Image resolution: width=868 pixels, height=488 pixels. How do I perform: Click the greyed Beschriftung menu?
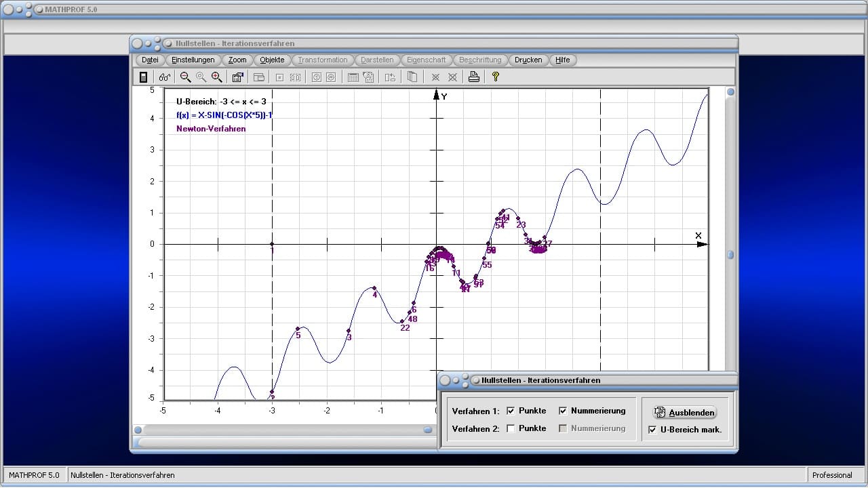pyautogui.click(x=480, y=60)
